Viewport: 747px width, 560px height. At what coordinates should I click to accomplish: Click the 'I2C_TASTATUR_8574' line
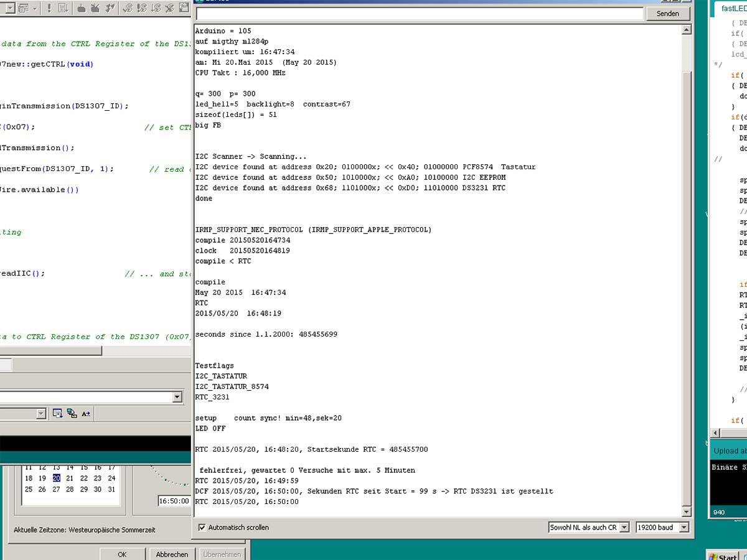pyautogui.click(x=232, y=386)
